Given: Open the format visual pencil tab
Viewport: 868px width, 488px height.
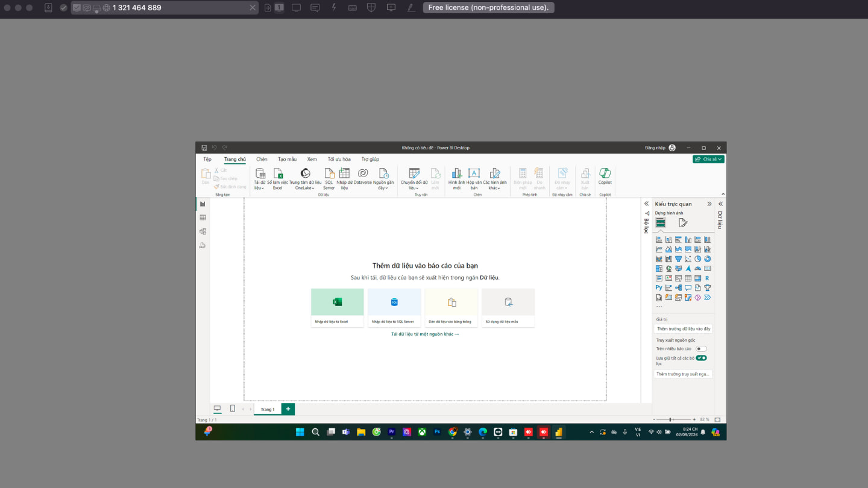Looking at the screenshot, I should [683, 222].
